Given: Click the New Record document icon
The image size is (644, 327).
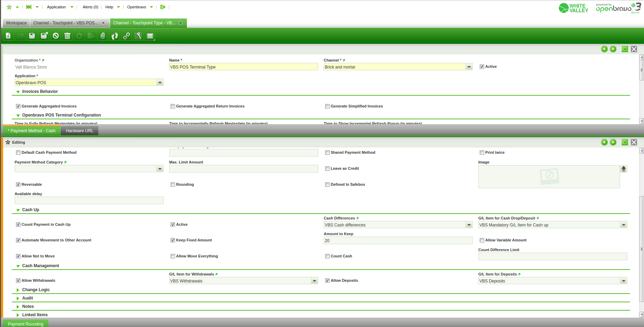Looking at the screenshot, I should coord(8,36).
